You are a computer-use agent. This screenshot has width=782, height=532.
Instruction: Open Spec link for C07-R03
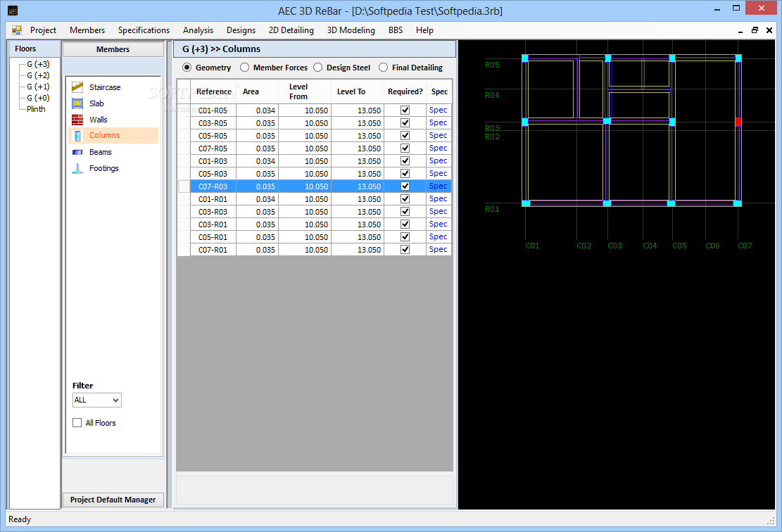pos(438,186)
